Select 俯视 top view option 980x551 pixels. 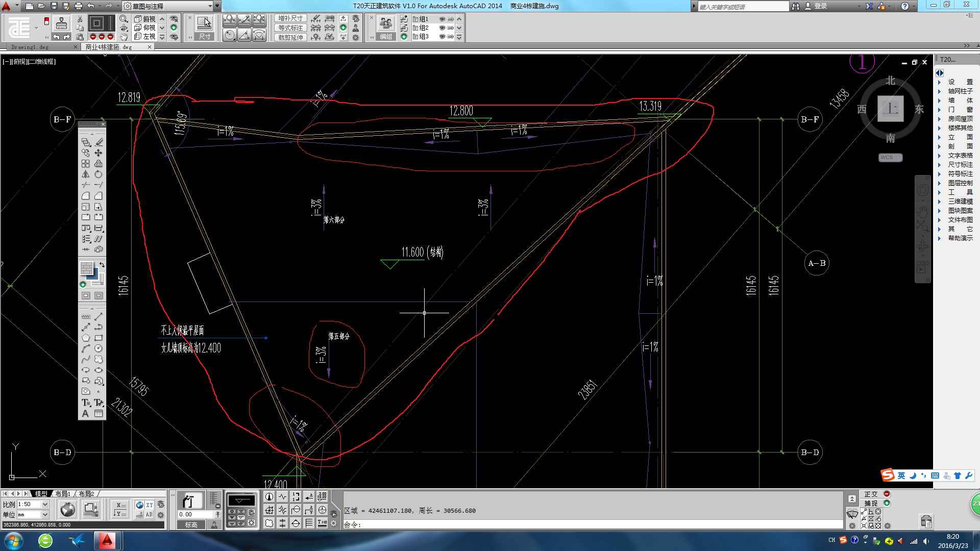[145, 19]
